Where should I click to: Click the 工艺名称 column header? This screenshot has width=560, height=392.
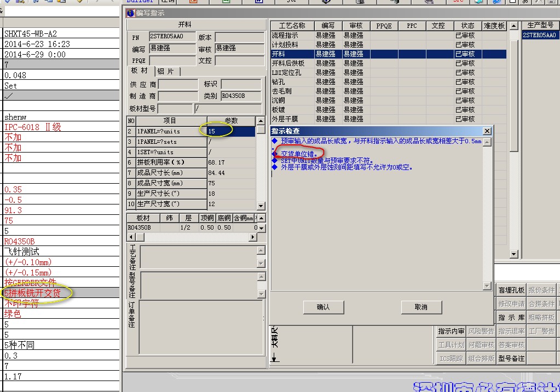coord(292,26)
